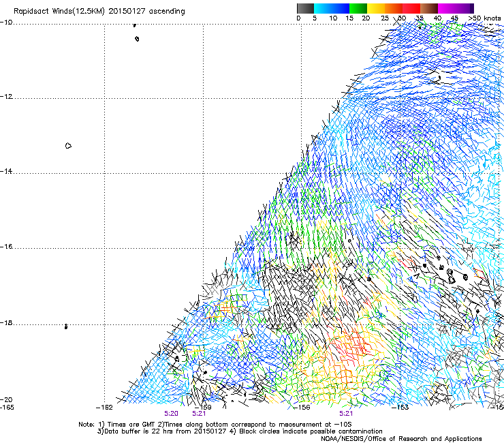Pick the magenta 40-45 knots legend swatch
The image size is (504, 443).
pyautogui.click(x=447, y=8)
